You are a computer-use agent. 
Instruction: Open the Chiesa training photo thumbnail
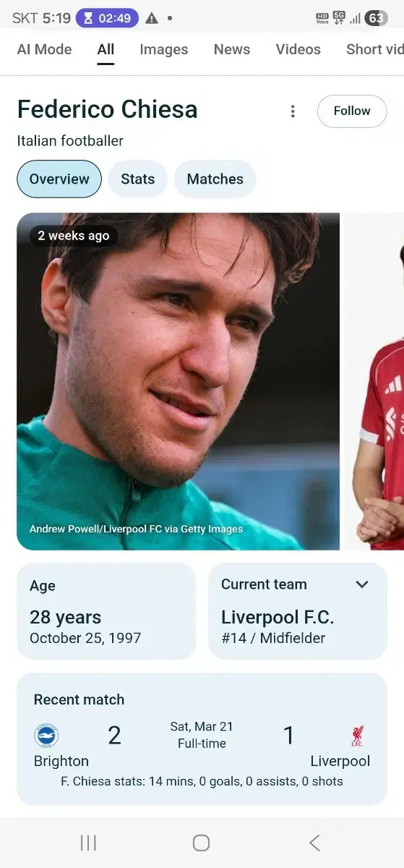tap(178, 381)
